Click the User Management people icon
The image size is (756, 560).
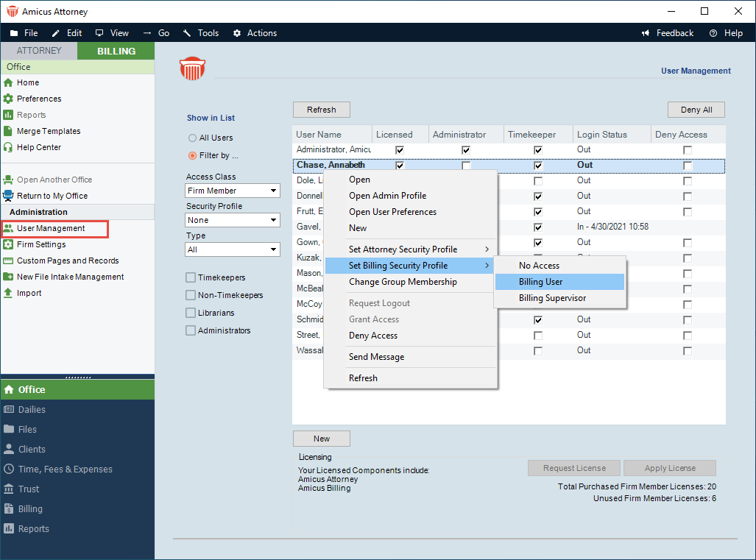8,228
